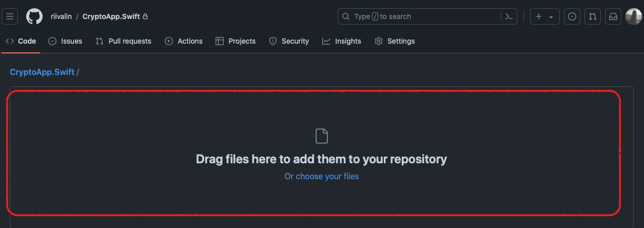
Task: Open the Pull requests shortcut icon in header
Action: tap(593, 16)
